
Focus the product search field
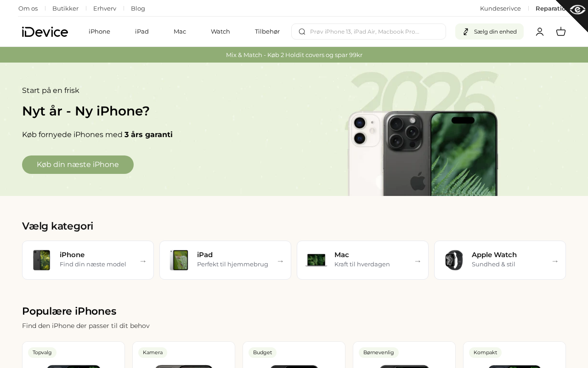tap(368, 32)
